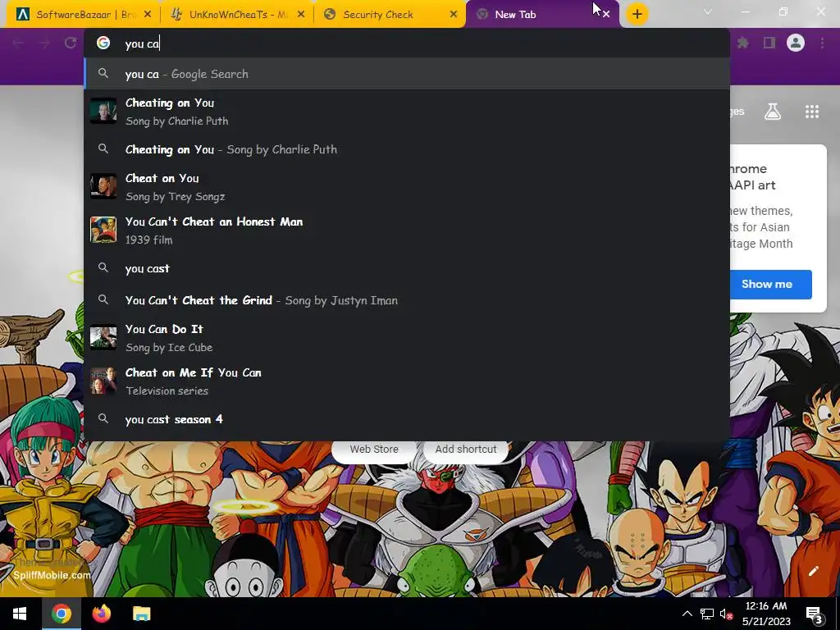
Task: Click the Trey Songz song thumbnail
Action: 103,186
